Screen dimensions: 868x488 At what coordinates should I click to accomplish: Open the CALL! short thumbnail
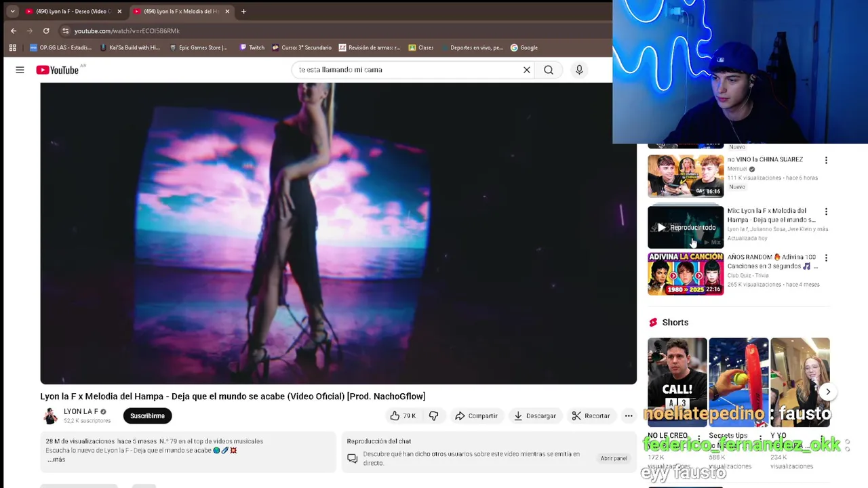coord(677,382)
